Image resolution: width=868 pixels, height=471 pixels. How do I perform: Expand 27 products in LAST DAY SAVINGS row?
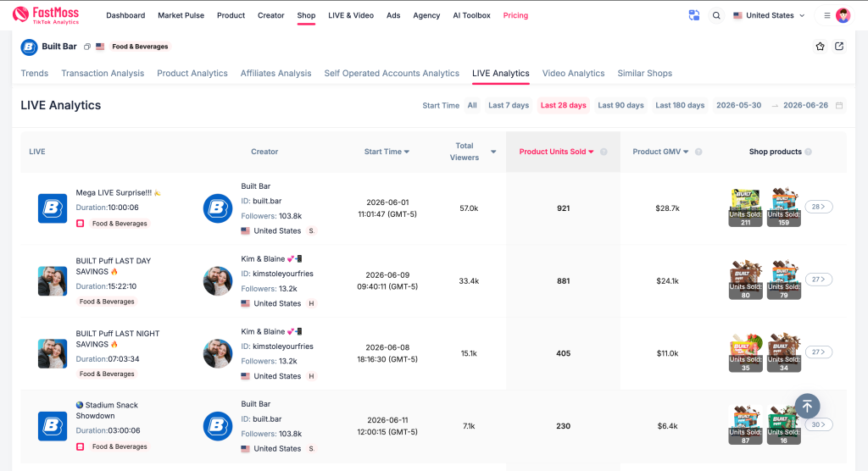pos(819,280)
